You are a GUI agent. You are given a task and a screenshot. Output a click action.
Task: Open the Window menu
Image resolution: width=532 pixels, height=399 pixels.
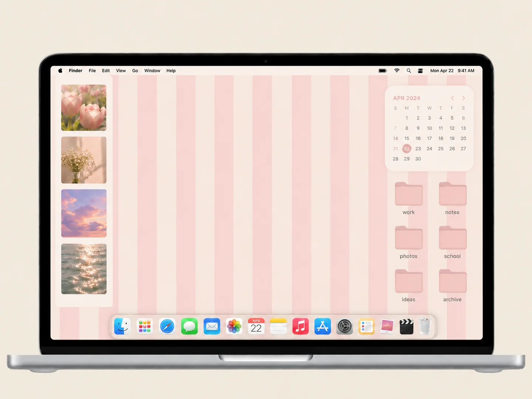tap(152, 71)
